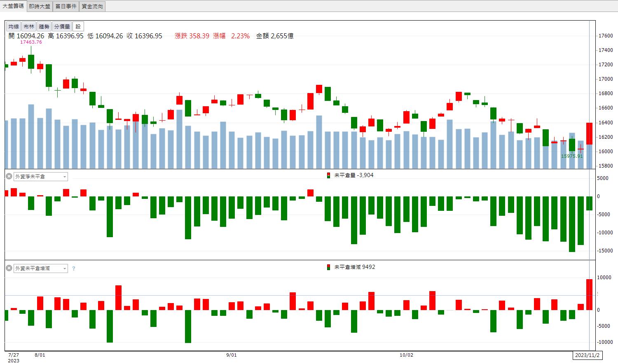
Task: Select the 大盤籌碼 tab
Action: pos(14,6)
